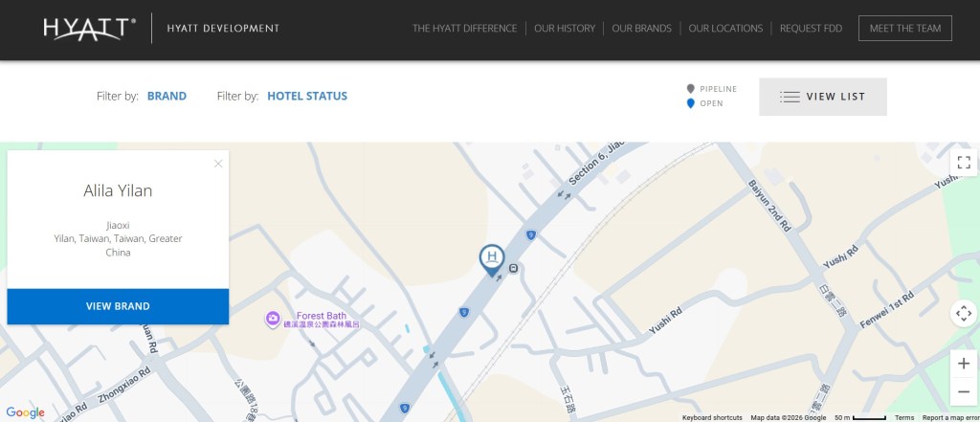Click Report a map error link

click(x=950, y=418)
